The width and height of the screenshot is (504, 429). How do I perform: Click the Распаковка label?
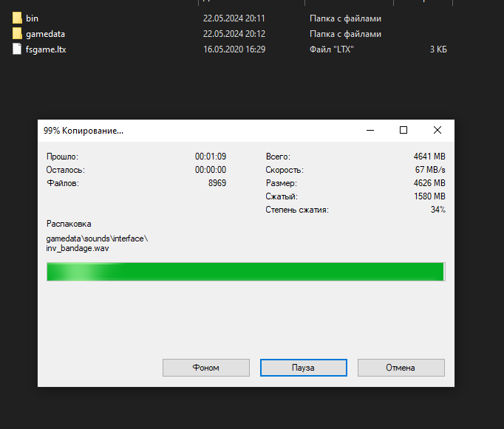(69, 224)
